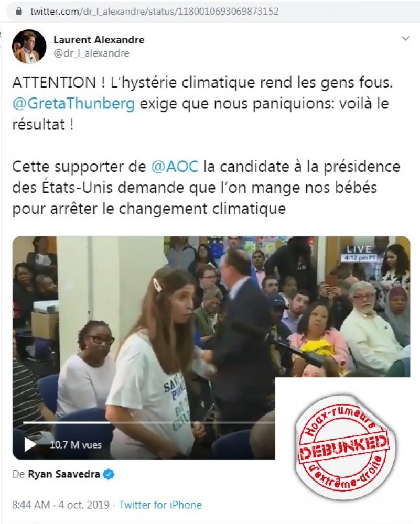Open the @GretaThunberg mention

[x=73, y=104]
